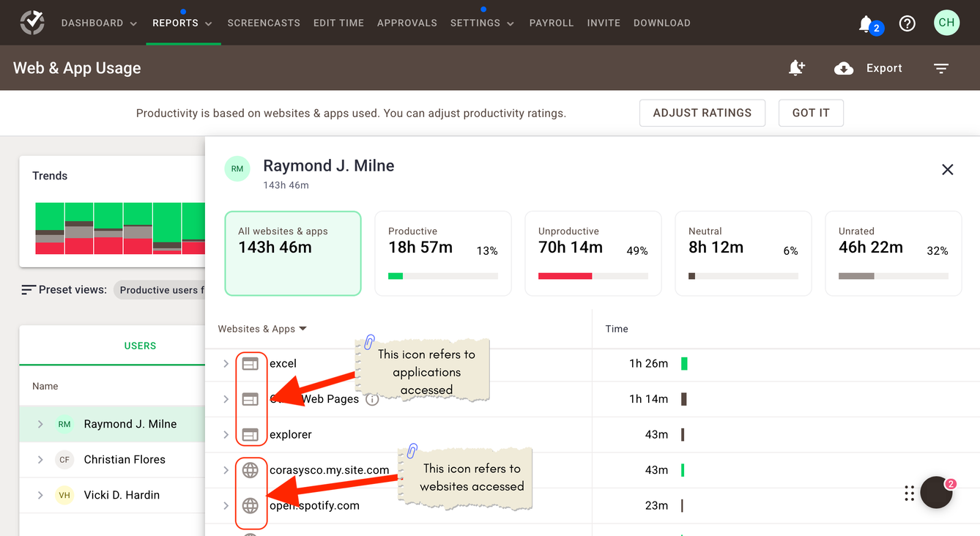Click the cloud download Export icon
980x536 pixels.
point(844,68)
